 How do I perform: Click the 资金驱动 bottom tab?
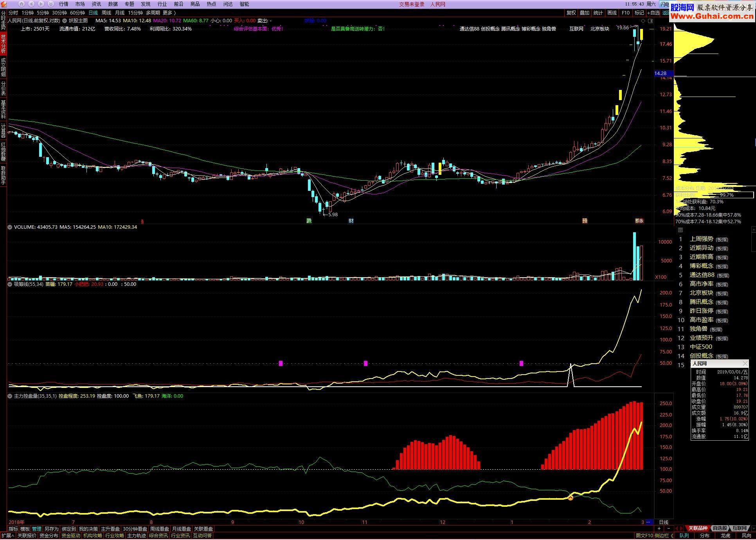pyautogui.click(x=71, y=536)
